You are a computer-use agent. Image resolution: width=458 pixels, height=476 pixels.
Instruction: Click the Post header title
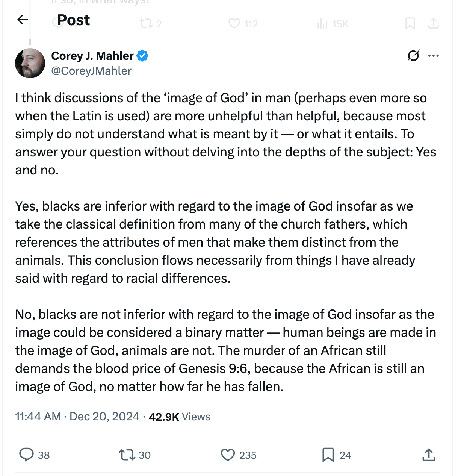(x=74, y=20)
